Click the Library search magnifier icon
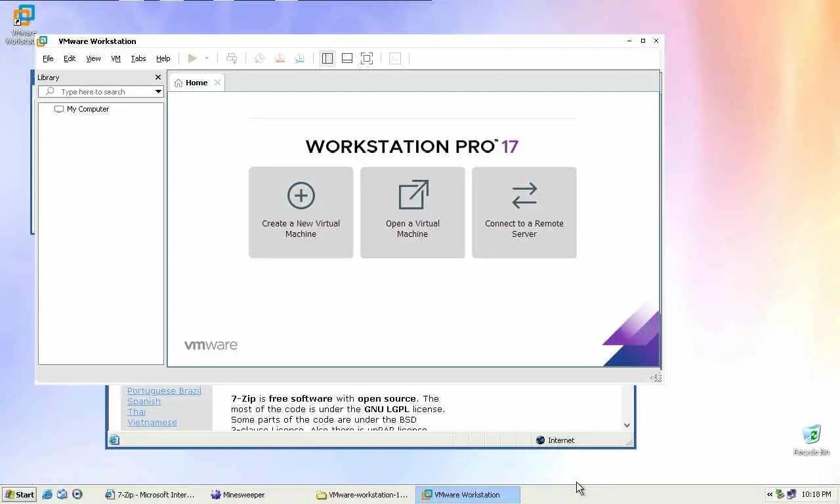The image size is (840, 504). click(49, 92)
